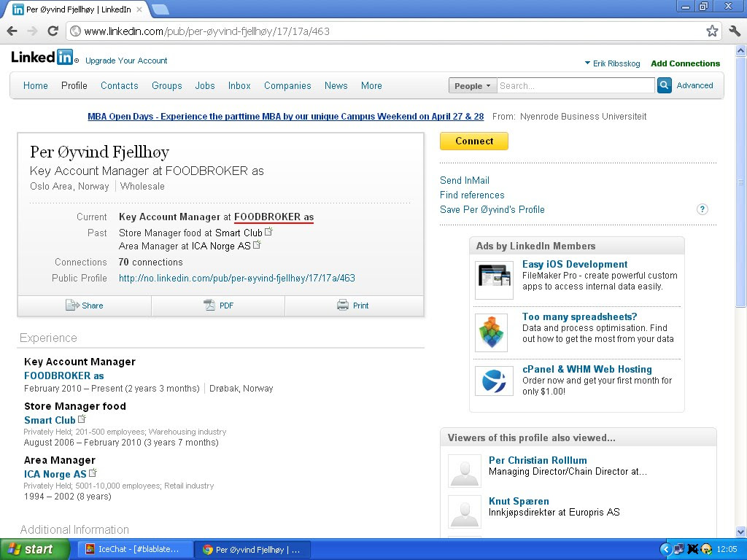Image resolution: width=747 pixels, height=560 pixels.
Task: Open the Profile menu item
Action: pos(74,86)
